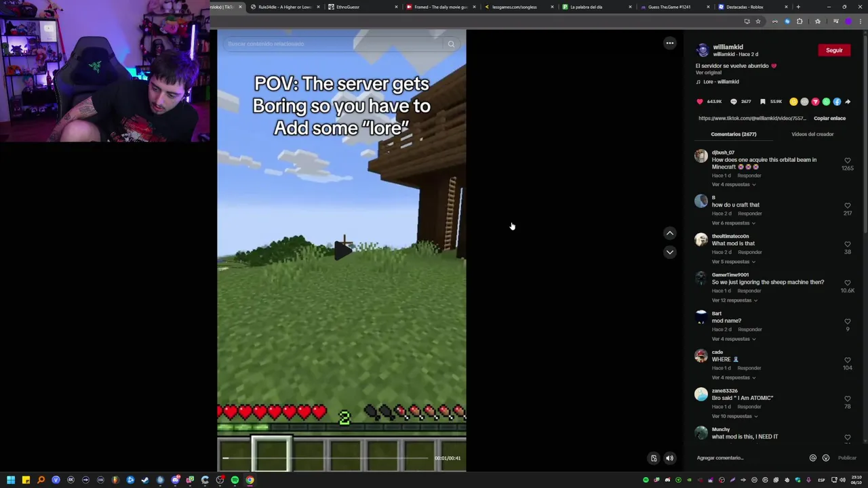This screenshot has width=868, height=488.
Task: Click the Publicar button
Action: tap(847, 457)
